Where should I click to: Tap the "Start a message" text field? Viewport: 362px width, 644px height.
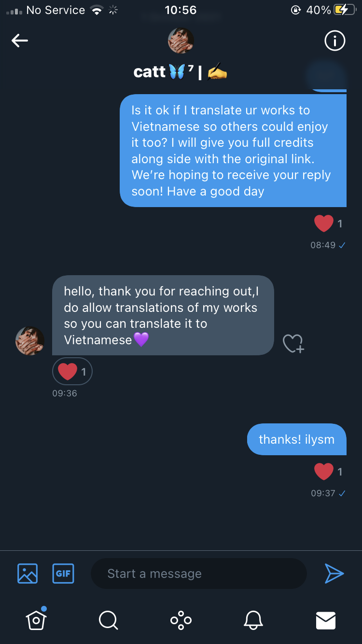pyautogui.click(x=198, y=574)
